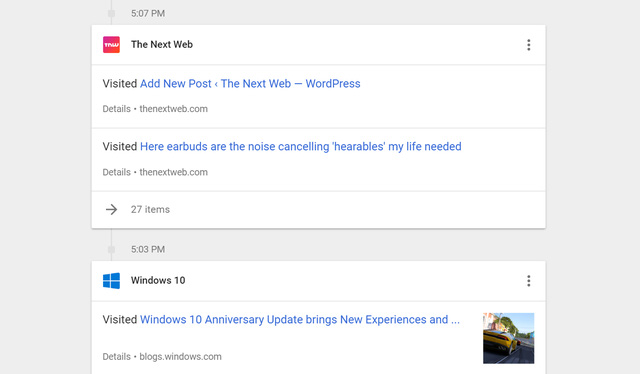Click Details under Windows 10 Anniversary entry

point(116,356)
